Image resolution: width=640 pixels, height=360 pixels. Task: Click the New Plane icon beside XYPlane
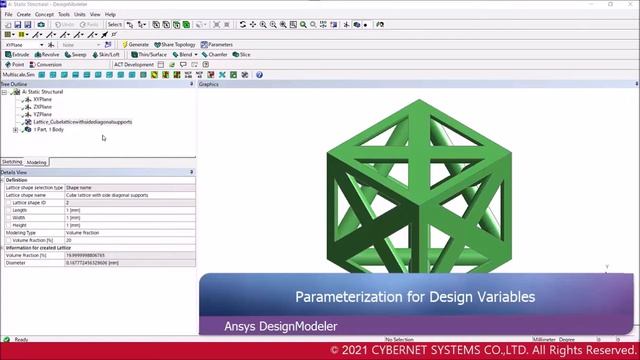tap(51, 44)
